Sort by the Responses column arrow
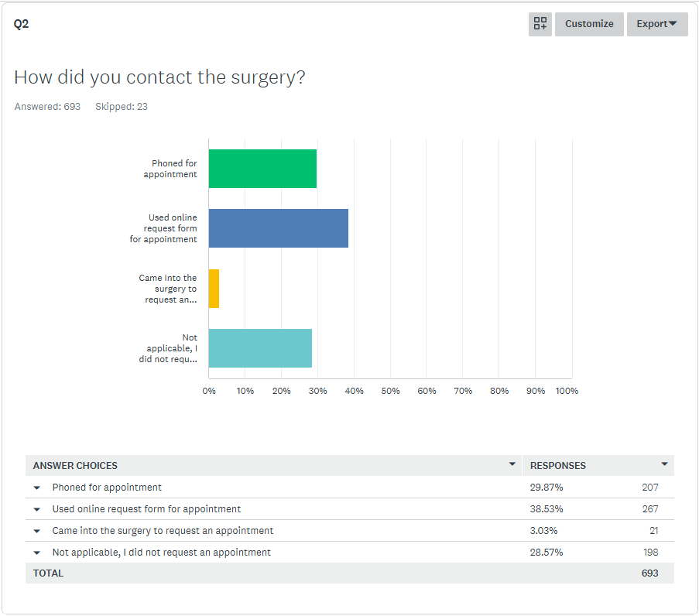 pyautogui.click(x=664, y=464)
